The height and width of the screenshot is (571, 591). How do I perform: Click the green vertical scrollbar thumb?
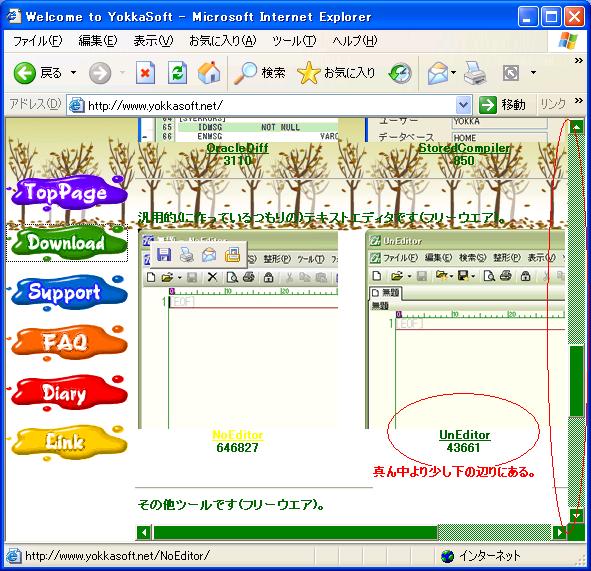576,381
